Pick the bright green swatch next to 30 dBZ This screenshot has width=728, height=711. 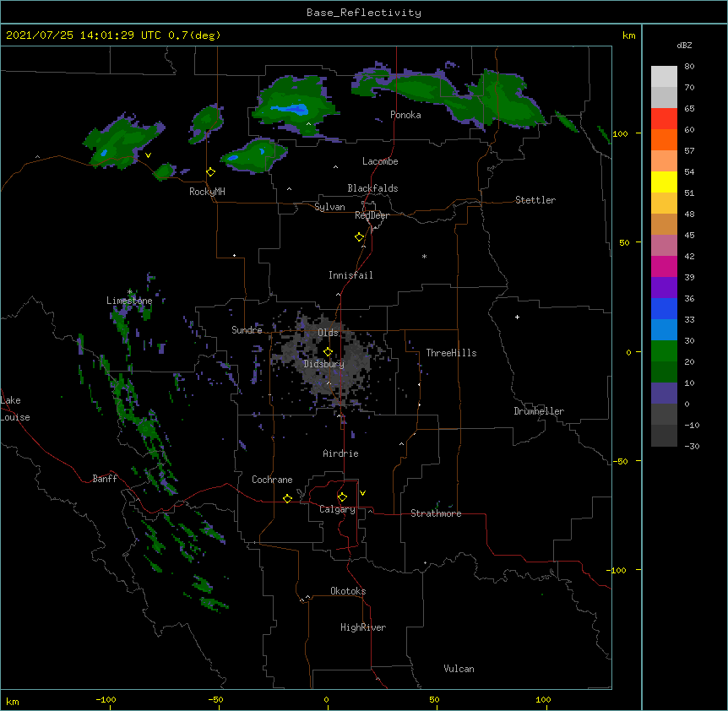(x=664, y=351)
